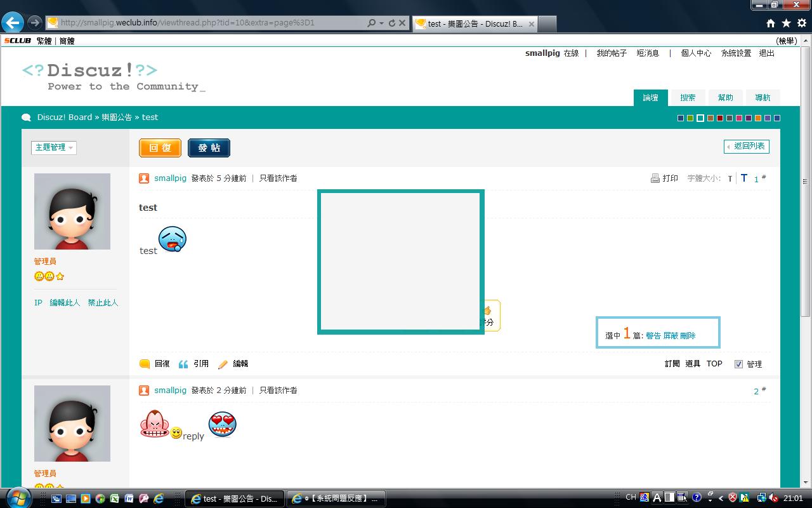Pick the orange theme color swatch

758,118
